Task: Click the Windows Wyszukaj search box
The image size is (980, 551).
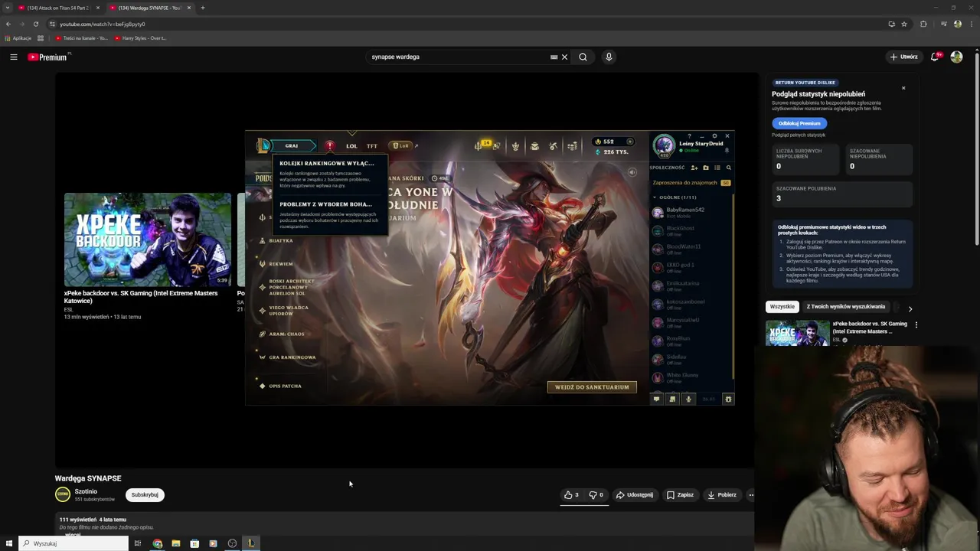Action: point(73,543)
